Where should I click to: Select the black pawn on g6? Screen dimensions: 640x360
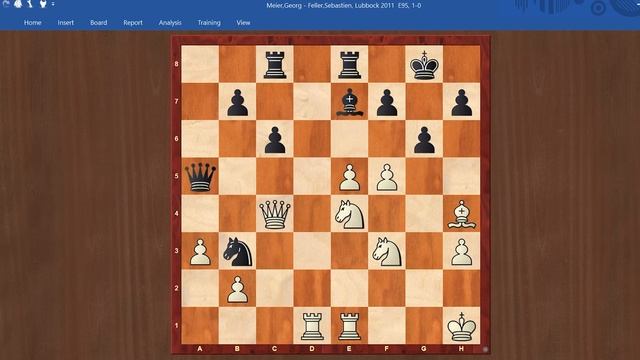424,140
